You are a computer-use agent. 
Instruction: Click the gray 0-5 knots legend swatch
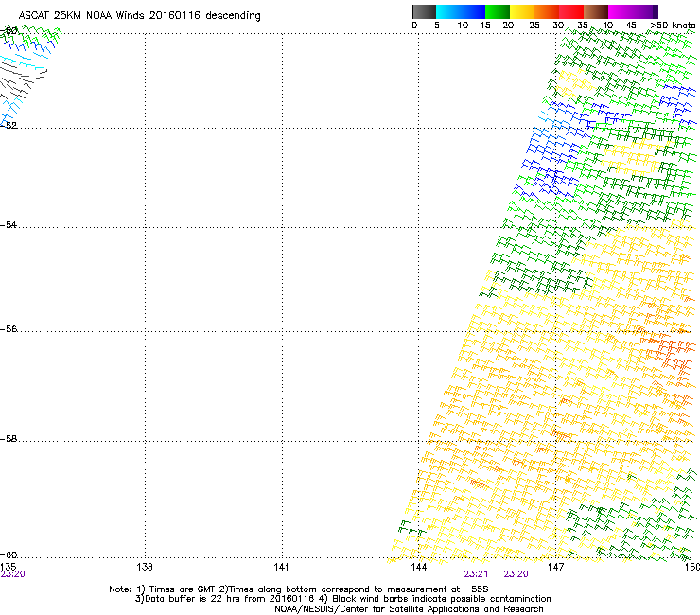tap(424, 11)
